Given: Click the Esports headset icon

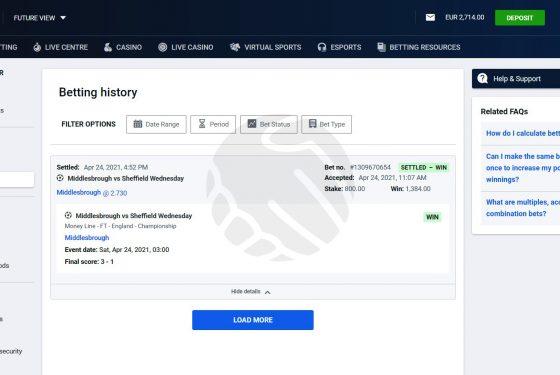Looking at the screenshot, I should pos(322,47).
